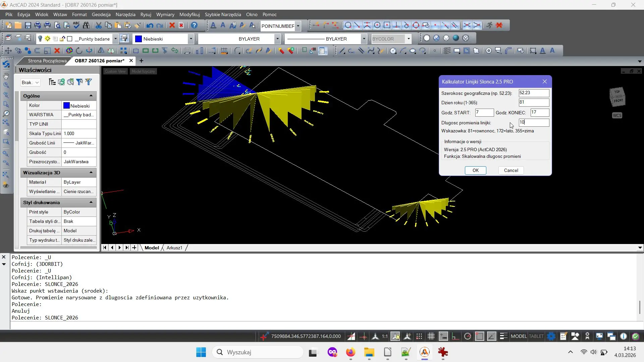The image size is (644, 362).
Task: Click the Save file icon
Action: click(28, 25)
